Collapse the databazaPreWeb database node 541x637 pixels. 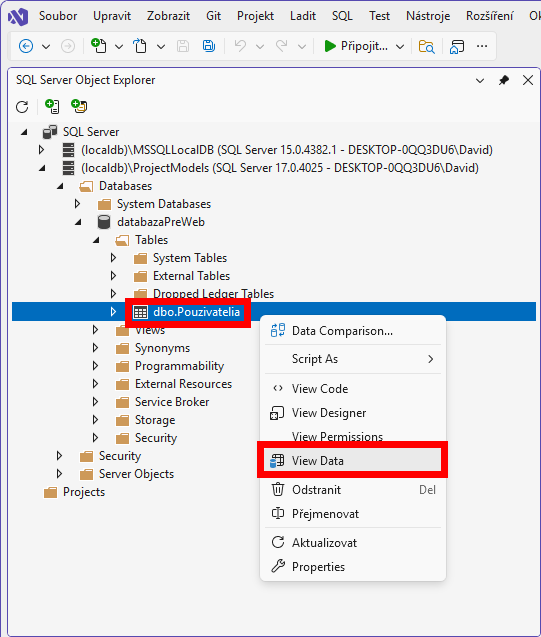[78, 222]
